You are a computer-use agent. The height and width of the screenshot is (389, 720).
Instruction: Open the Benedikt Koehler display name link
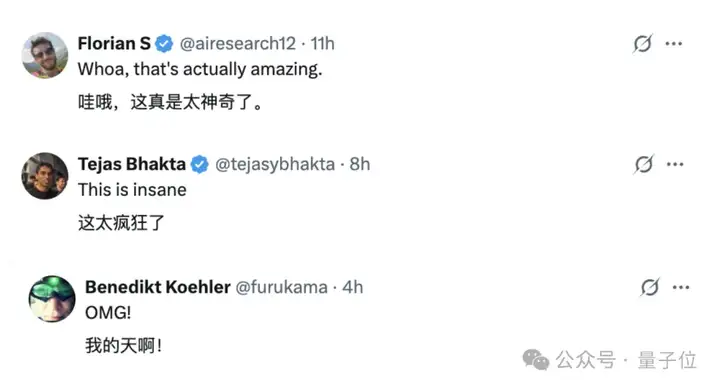click(158, 287)
